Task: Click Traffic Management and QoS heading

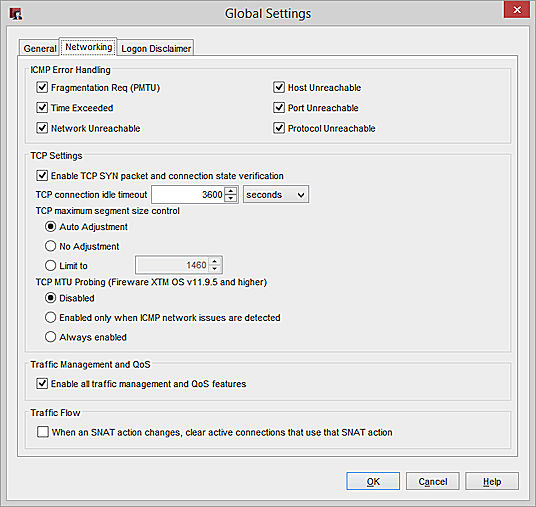Action: [90, 364]
